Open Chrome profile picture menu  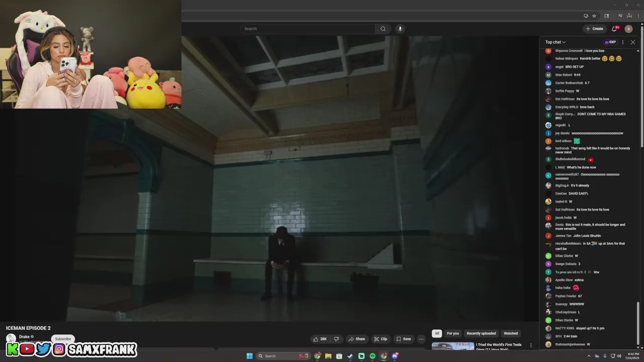point(629,16)
